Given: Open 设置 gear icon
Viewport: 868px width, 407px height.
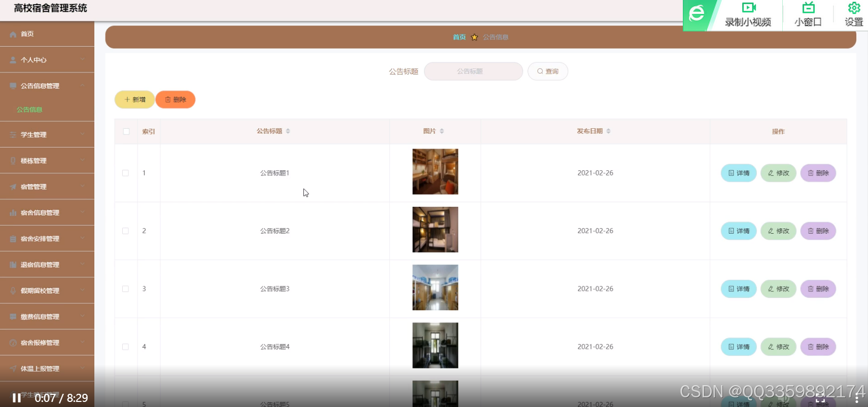Looking at the screenshot, I should [854, 8].
